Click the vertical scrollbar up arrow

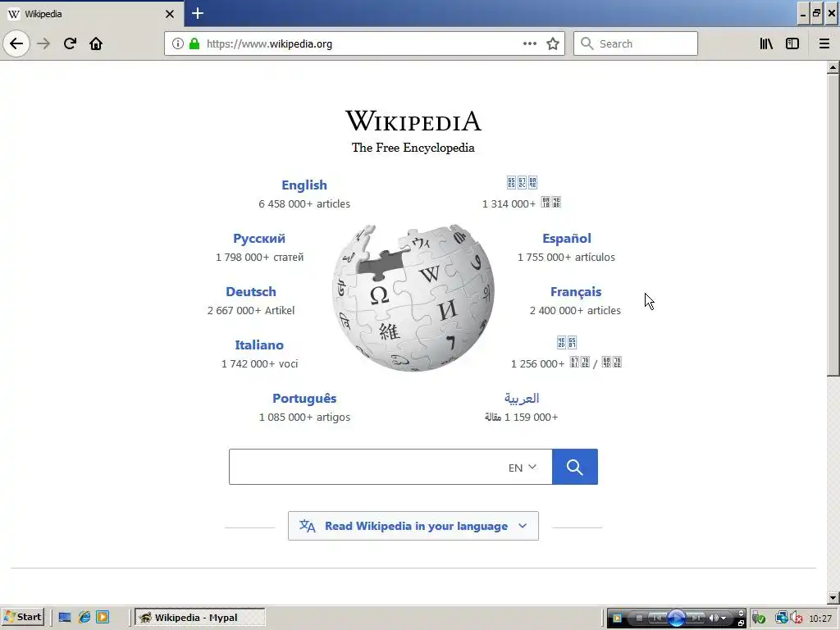pyautogui.click(x=833, y=67)
